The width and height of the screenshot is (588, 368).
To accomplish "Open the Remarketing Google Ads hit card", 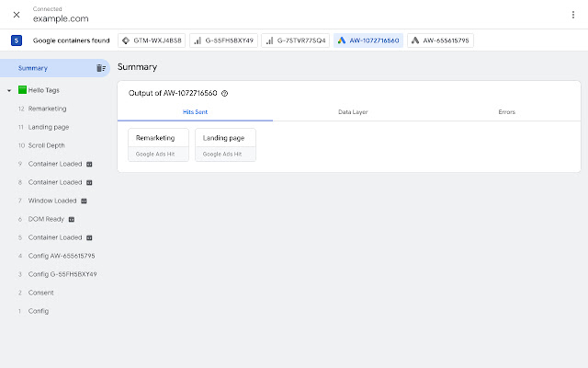I will click(x=158, y=144).
